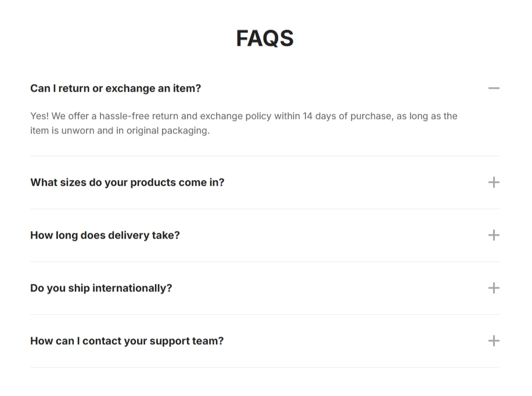Select the 'What sizes do your products come in?' heading
532x396 pixels.
127,182
